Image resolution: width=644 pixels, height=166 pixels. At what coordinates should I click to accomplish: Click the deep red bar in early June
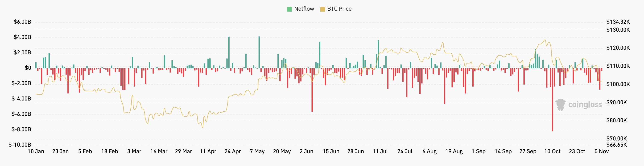(312, 90)
